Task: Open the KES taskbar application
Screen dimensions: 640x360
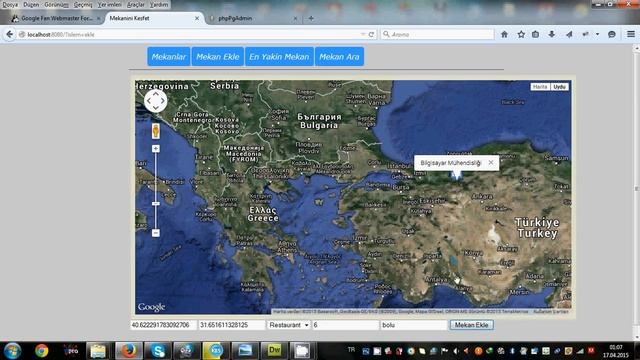Action: (x=216, y=351)
